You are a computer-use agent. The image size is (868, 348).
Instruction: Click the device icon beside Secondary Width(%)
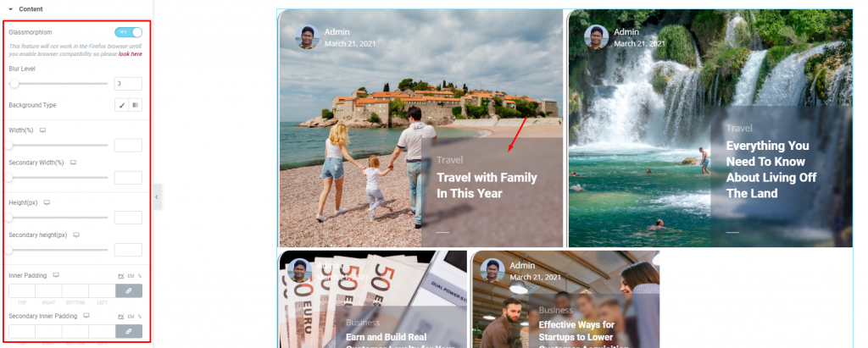(x=73, y=163)
